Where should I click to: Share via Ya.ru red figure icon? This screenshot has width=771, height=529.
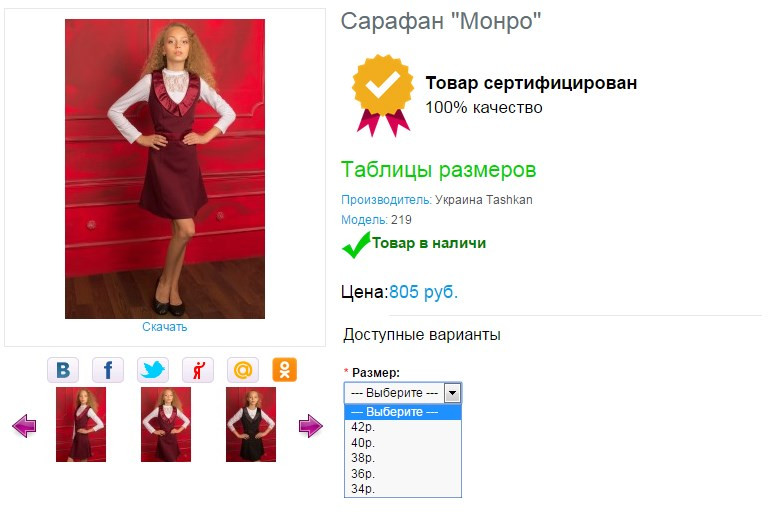(198, 370)
